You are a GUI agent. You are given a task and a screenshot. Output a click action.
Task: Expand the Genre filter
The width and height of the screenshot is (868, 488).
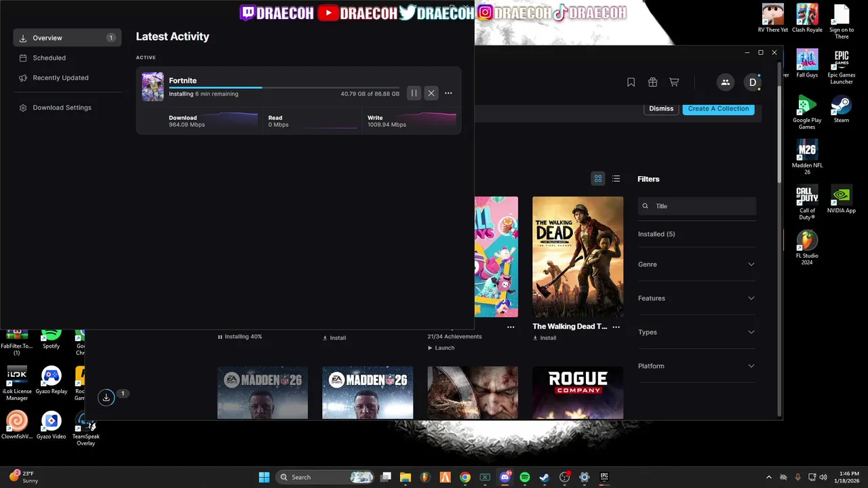click(696, 264)
